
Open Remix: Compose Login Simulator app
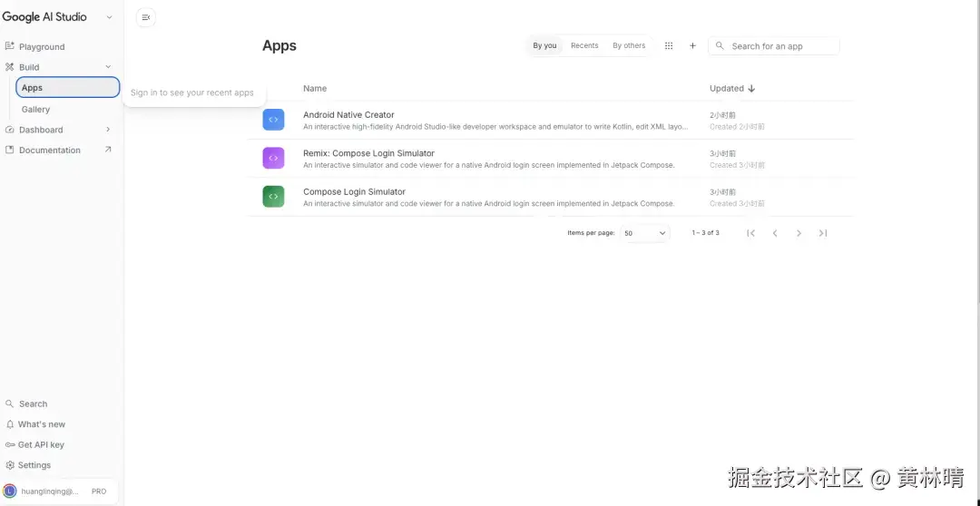point(368,153)
